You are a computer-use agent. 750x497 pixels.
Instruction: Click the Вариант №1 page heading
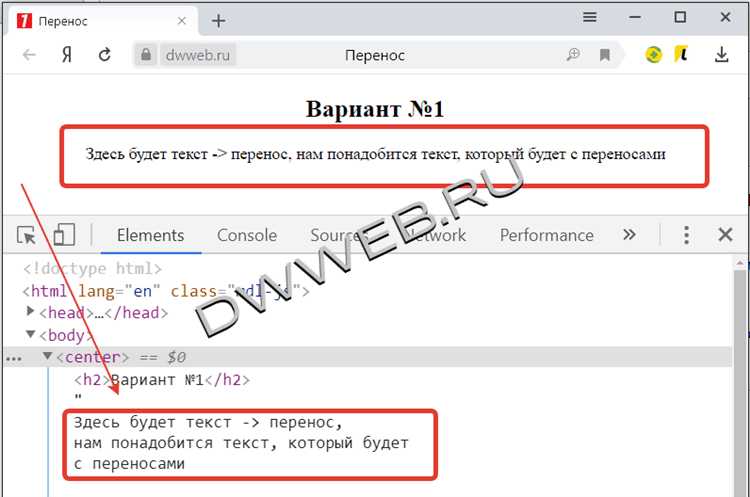coord(375,109)
